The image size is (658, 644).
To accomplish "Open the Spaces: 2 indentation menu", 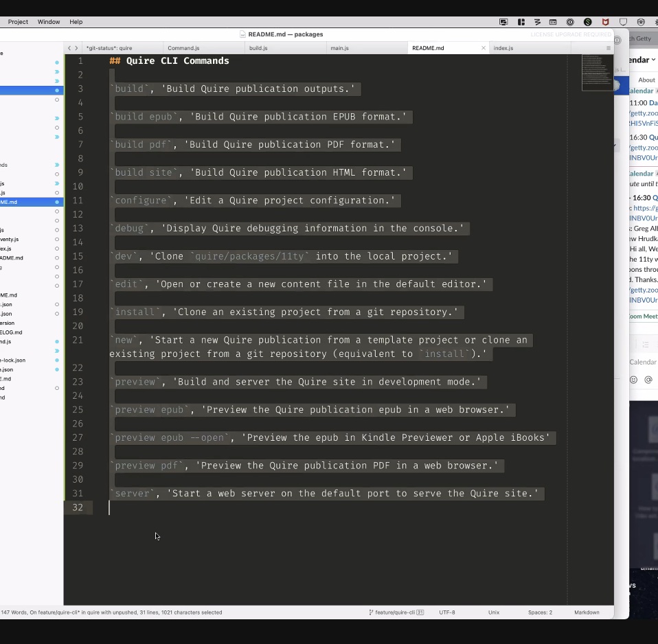I will [x=540, y=612].
